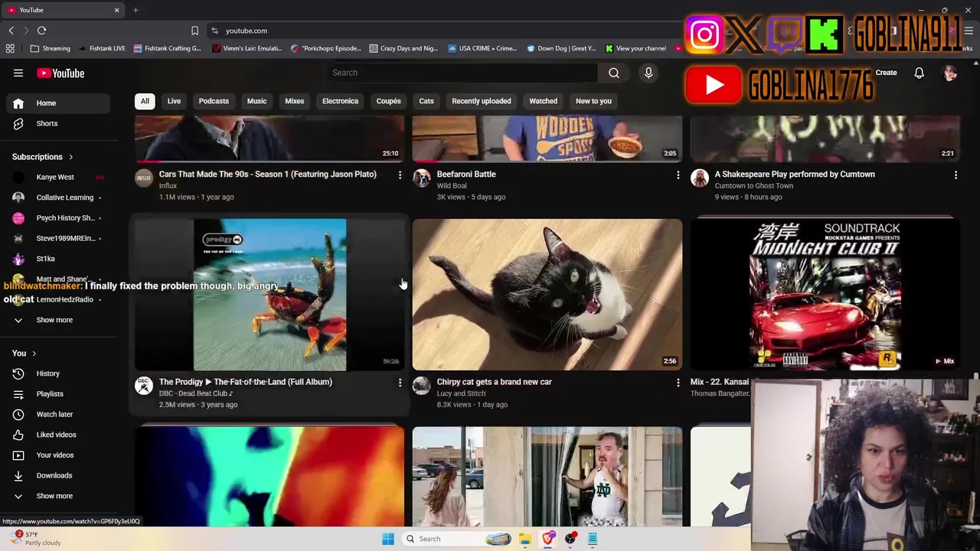Screen dimensions: 980x551
Task: Go to Home in sidebar
Action: click(x=59, y=103)
